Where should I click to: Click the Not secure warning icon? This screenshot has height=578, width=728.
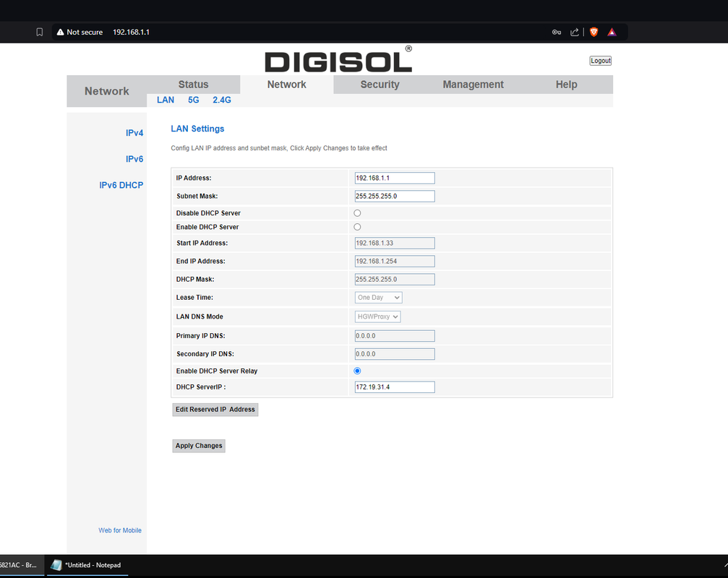click(61, 32)
